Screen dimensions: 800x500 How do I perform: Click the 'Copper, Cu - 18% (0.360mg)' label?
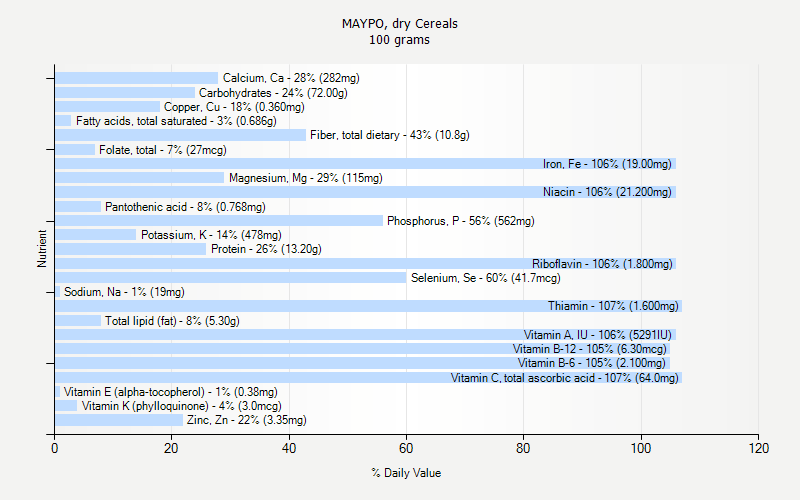[234, 107]
